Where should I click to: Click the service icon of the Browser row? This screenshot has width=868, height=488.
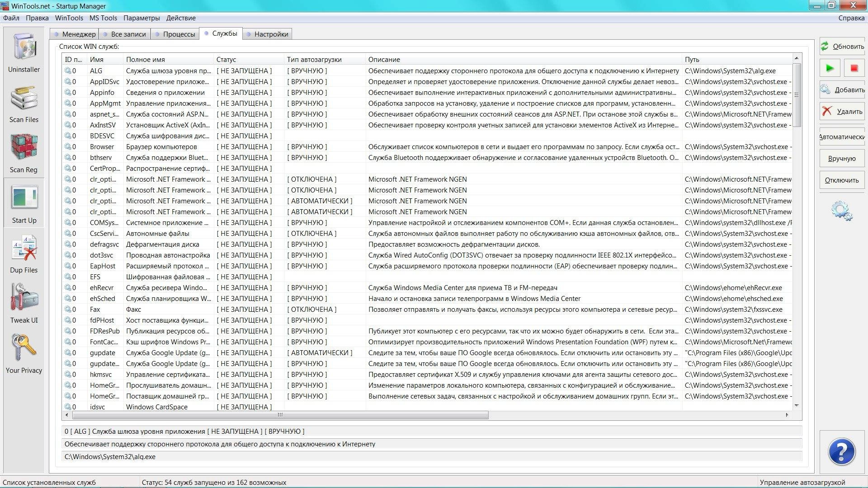click(x=68, y=146)
